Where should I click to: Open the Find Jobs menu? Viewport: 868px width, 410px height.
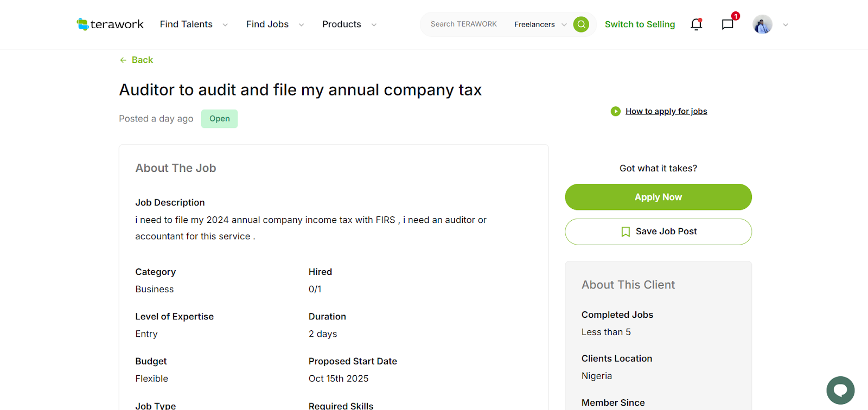pyautogui.click(x=267, y=24)
